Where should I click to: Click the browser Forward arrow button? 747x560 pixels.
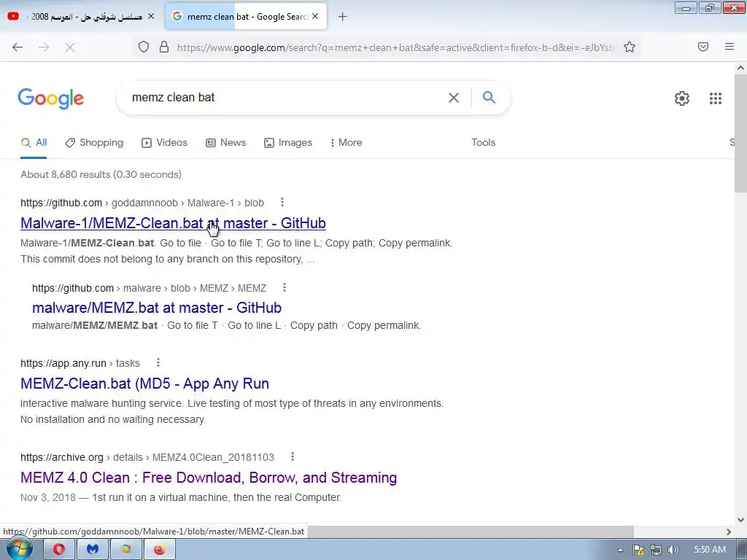coord(44,47)
